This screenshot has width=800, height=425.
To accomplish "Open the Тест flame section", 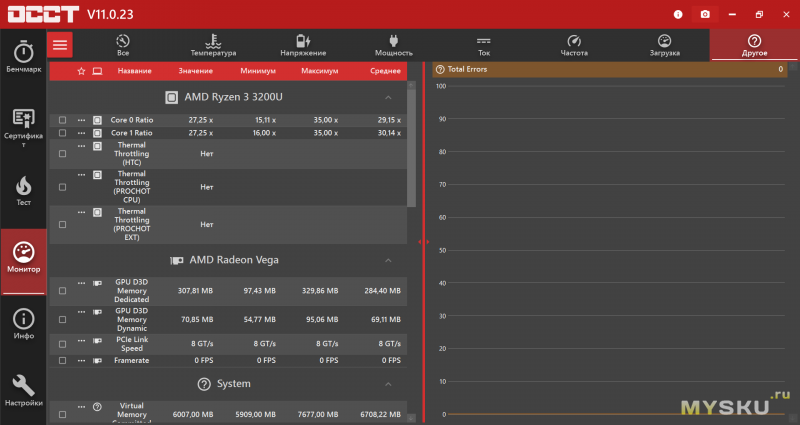I will [23, 191].
